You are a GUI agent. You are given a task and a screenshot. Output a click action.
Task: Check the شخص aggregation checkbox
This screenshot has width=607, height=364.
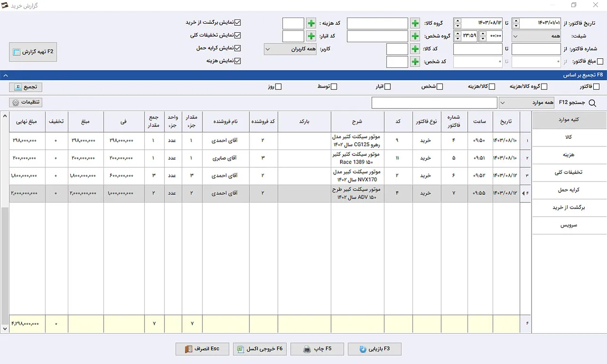(440, 87)
